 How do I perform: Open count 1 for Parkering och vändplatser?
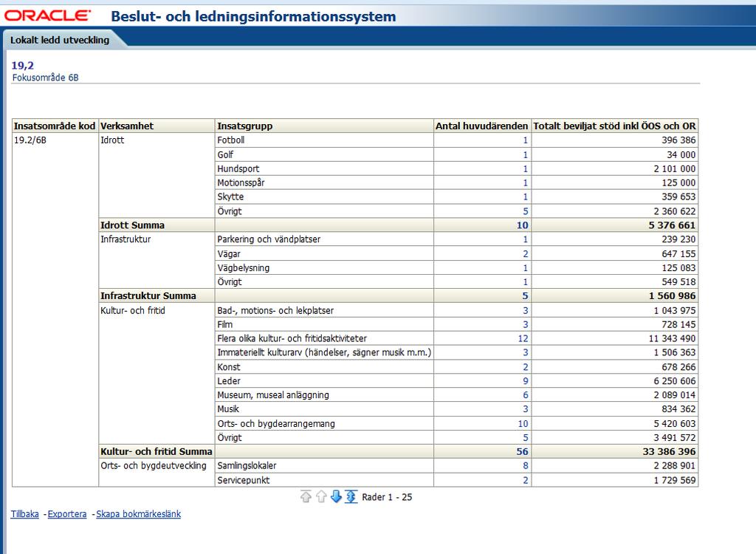(x=526, y=239)
